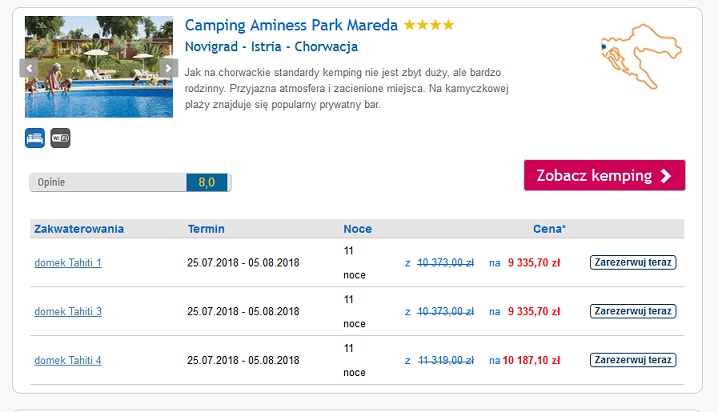Open the campsite pool photo
Viewport: 718px width, 412px height.
pyautogui.click(x=99, y=66)
